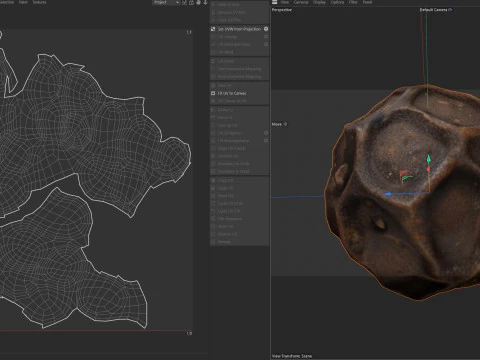Click the Boundary to Circle icon

pos(213,164)
